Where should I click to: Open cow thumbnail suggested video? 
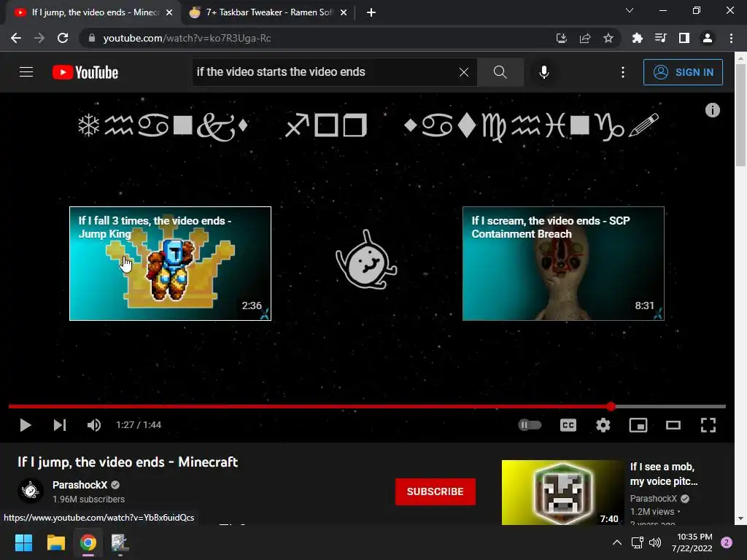(562, 492)
